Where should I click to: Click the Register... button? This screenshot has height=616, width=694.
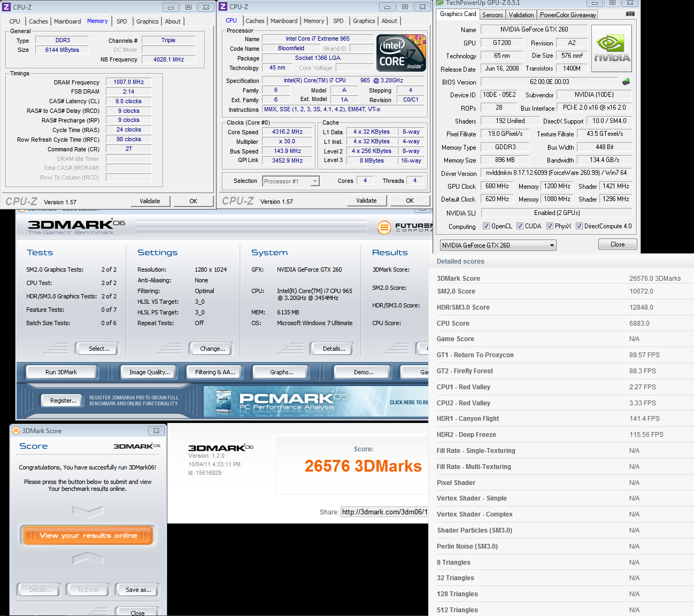pos(63,401)
